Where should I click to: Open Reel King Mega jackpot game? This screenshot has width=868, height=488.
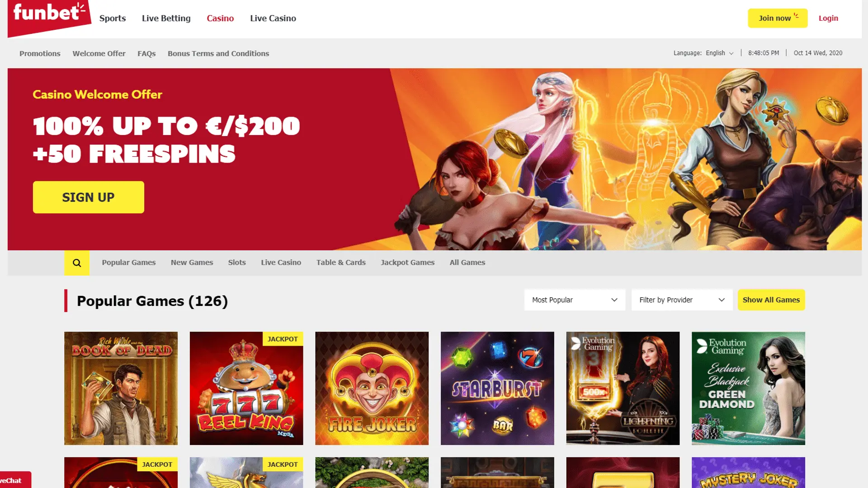click(x=246, y=388)
